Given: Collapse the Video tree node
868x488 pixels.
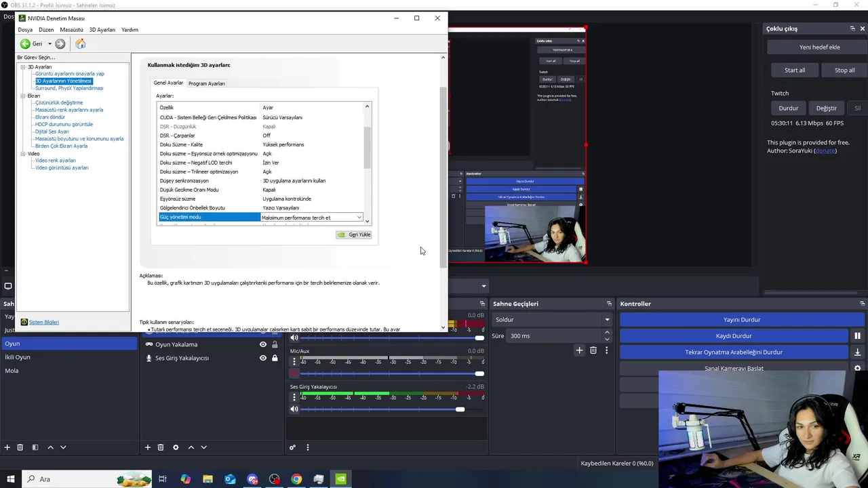Looking at the screenshot, I should pyautogui.click(x=23, y=154).
